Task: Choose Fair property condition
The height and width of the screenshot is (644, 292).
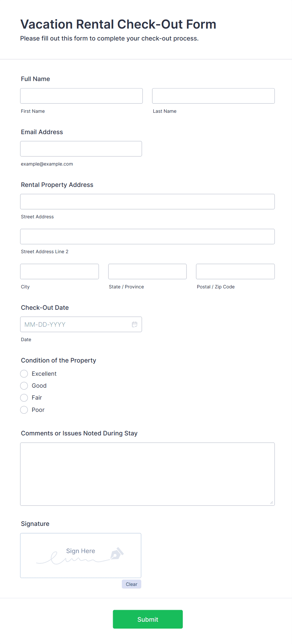Action: click(24, 398)
